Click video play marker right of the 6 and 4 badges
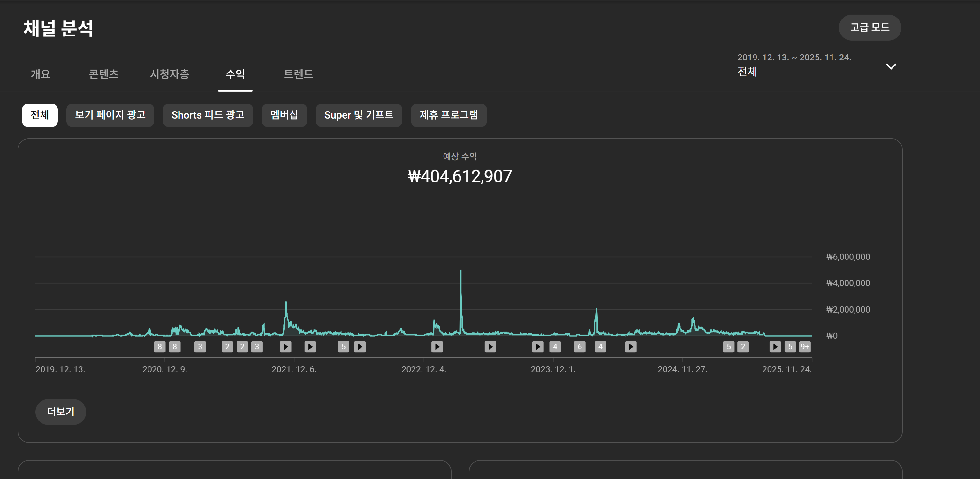 point(630,346)
